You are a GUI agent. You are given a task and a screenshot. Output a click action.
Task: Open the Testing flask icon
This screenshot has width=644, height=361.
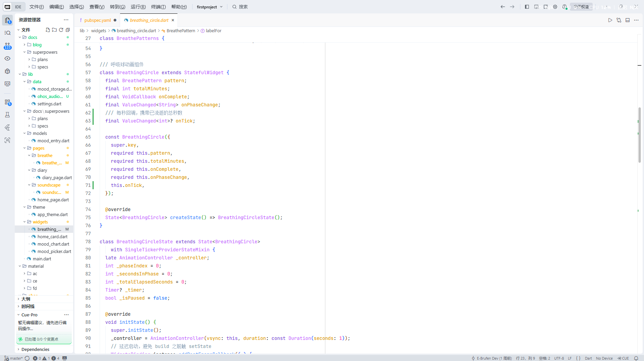coord(7,115)
